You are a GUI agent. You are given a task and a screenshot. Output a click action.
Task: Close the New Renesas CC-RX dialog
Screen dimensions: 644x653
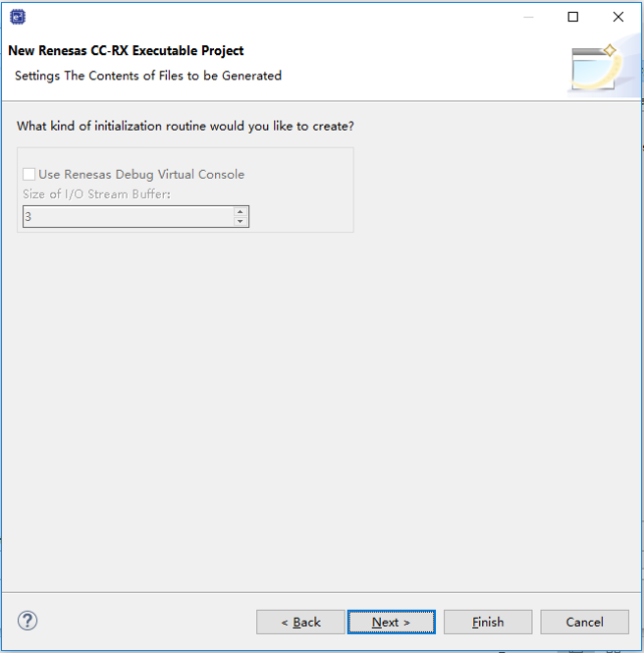click(618, 17)
